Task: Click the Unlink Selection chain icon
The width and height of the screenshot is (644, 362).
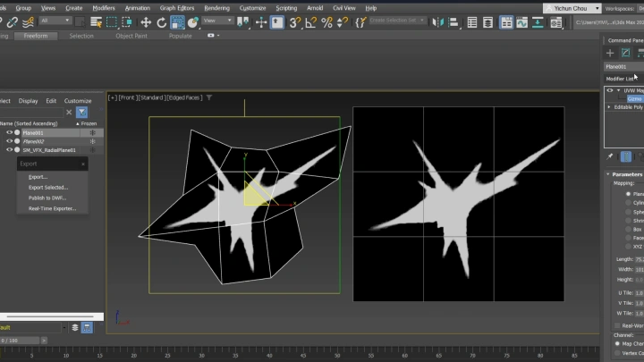Action: pyautogui.click(x=13, y=22)
